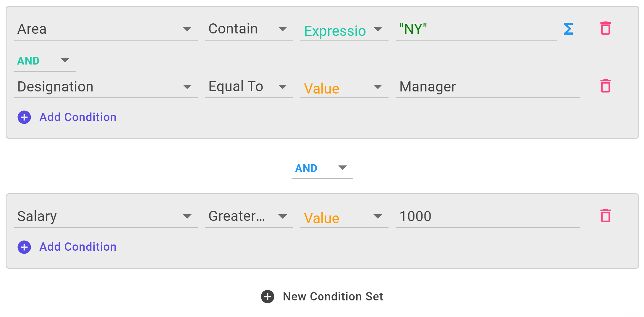Open the Designation field dropdown
The image size is (644, 317).
(x=106, y=87)
